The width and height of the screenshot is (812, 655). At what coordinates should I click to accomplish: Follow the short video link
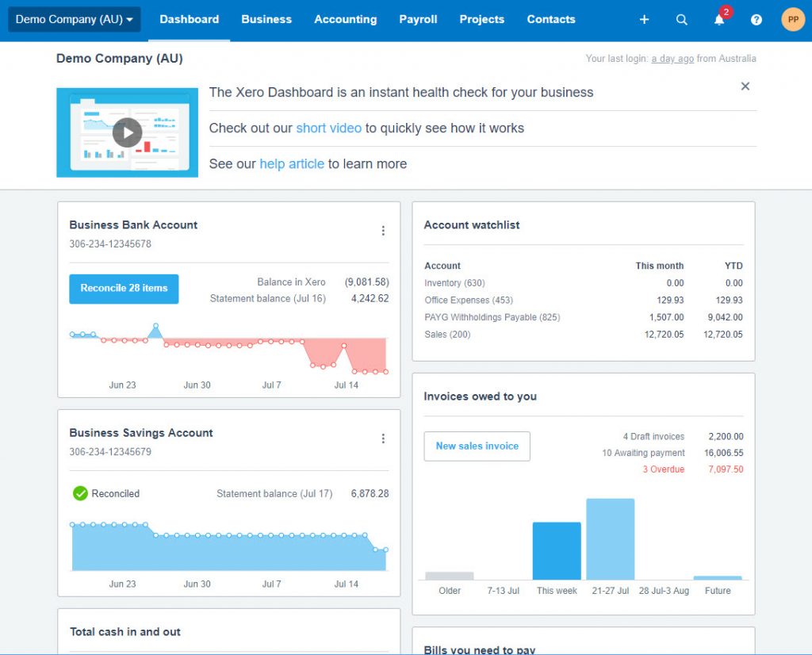(328, 128)
